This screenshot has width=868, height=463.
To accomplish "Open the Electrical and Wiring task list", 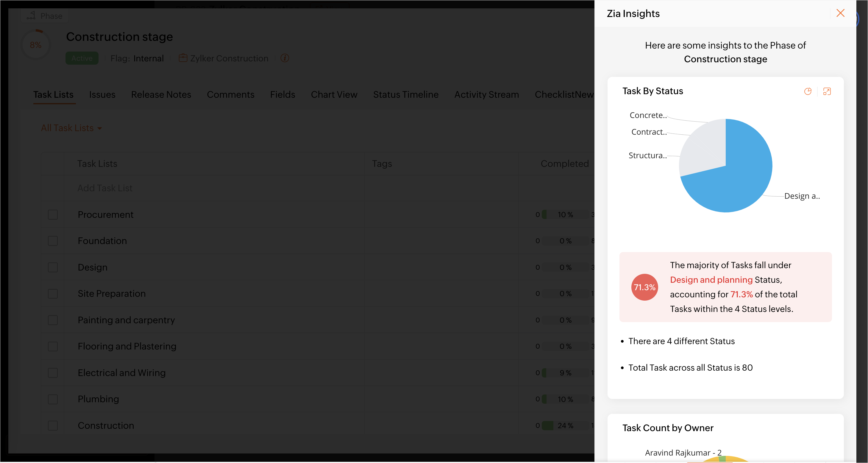I will 122,373.
